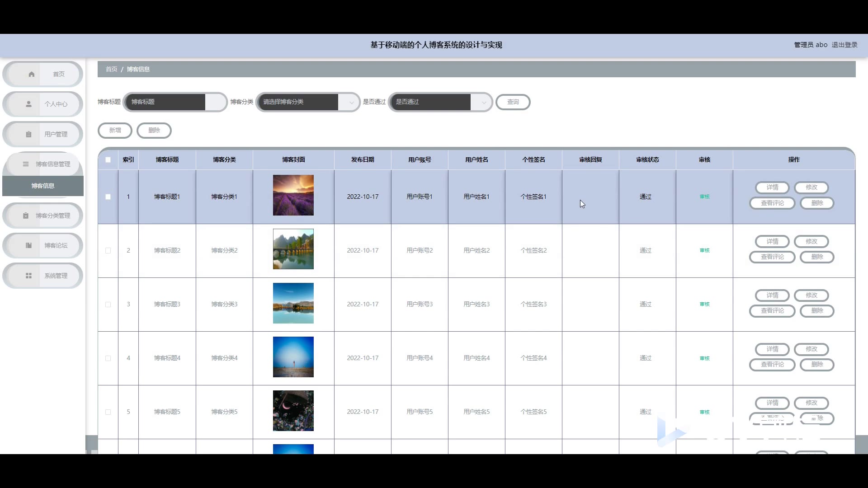
Task: Click the icon beside 博客分类管理
Action: click(26, 216)
